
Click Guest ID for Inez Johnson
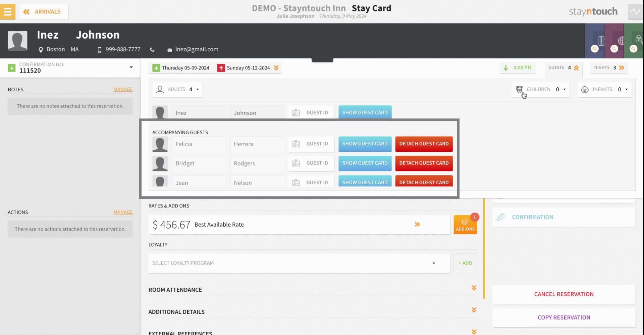click(x=311, y=112)
